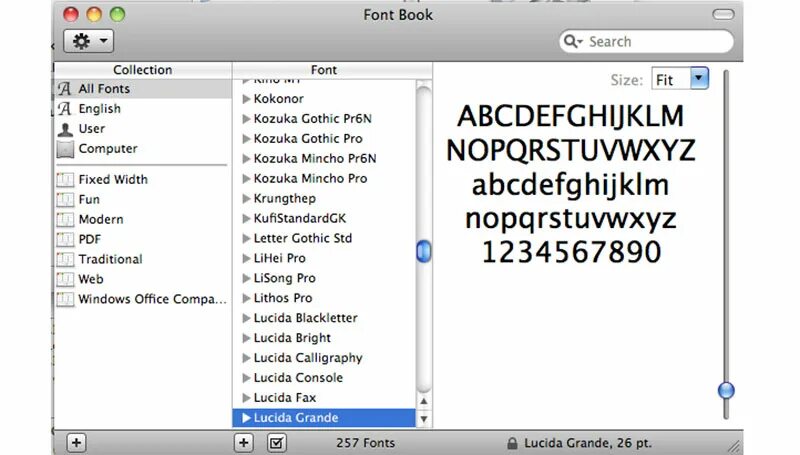The image size is (800, 455).
Task: Expand the Kokonor font family
Action: click(x=246, y=99)
